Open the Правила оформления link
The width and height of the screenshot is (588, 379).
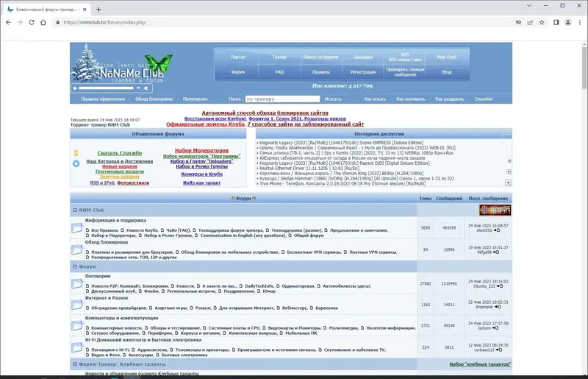pyautogui.click(x=103, y=99)
